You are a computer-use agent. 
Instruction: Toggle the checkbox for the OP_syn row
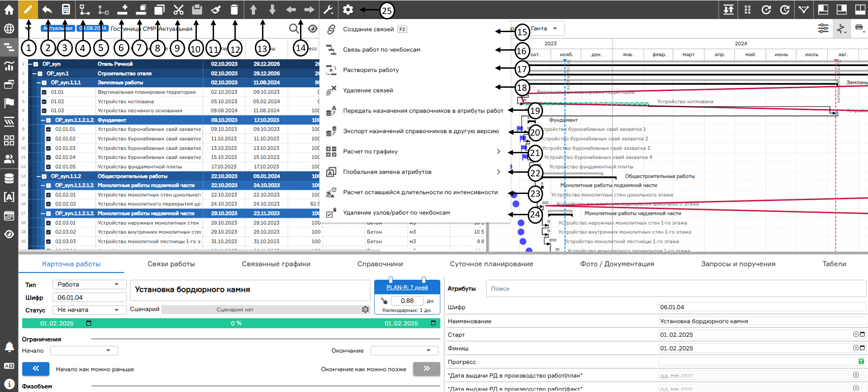35,64
